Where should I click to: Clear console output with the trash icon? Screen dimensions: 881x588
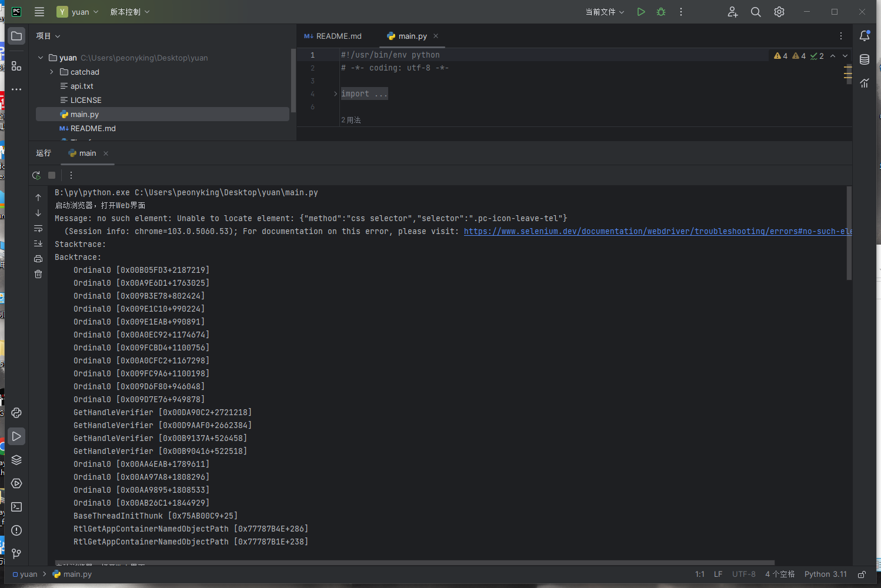tap(38, 273)
